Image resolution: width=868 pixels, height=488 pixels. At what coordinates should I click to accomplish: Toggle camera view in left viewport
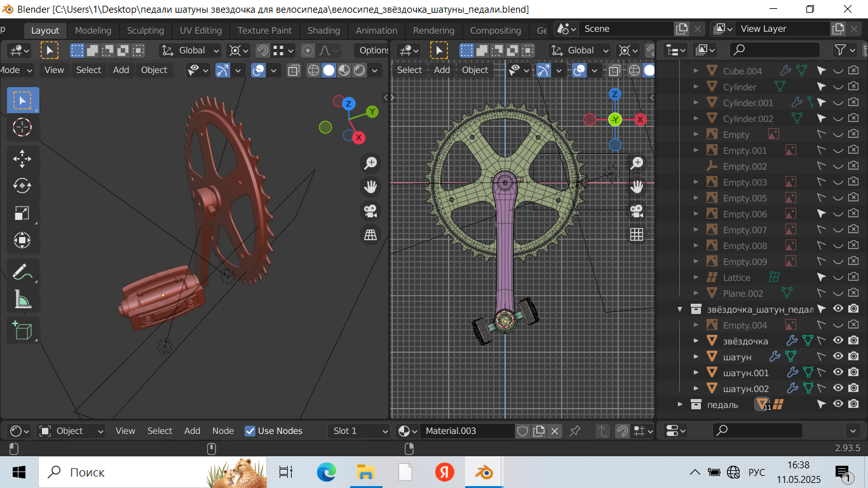pyautogui.click(x=370, y=210)
